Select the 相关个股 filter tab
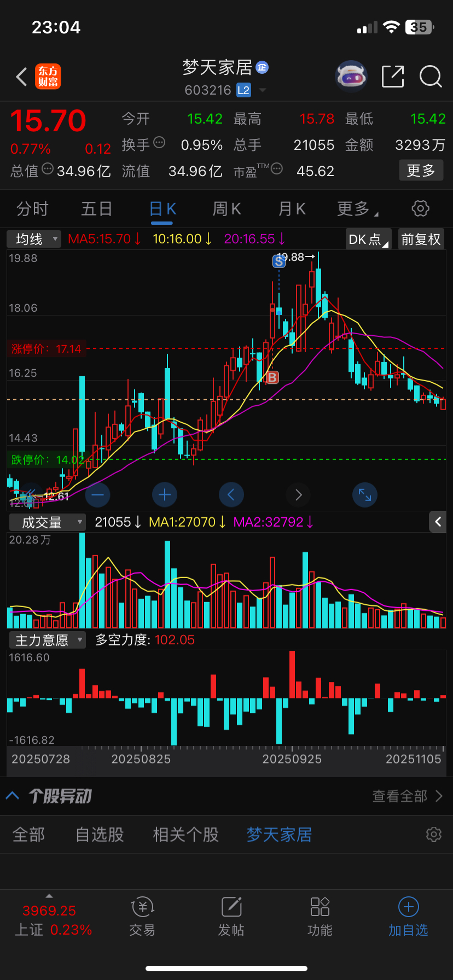The width and height of the screenshot is (453, 980). click(186, 835)
